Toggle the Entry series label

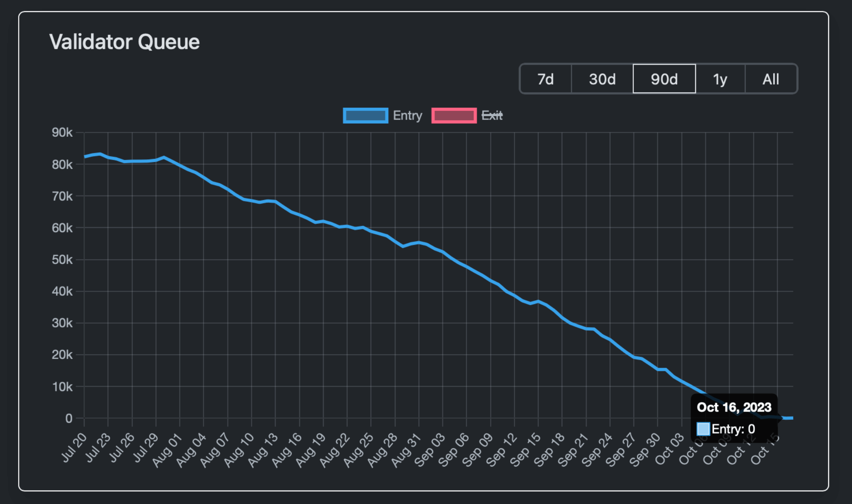tap(407, 115)
